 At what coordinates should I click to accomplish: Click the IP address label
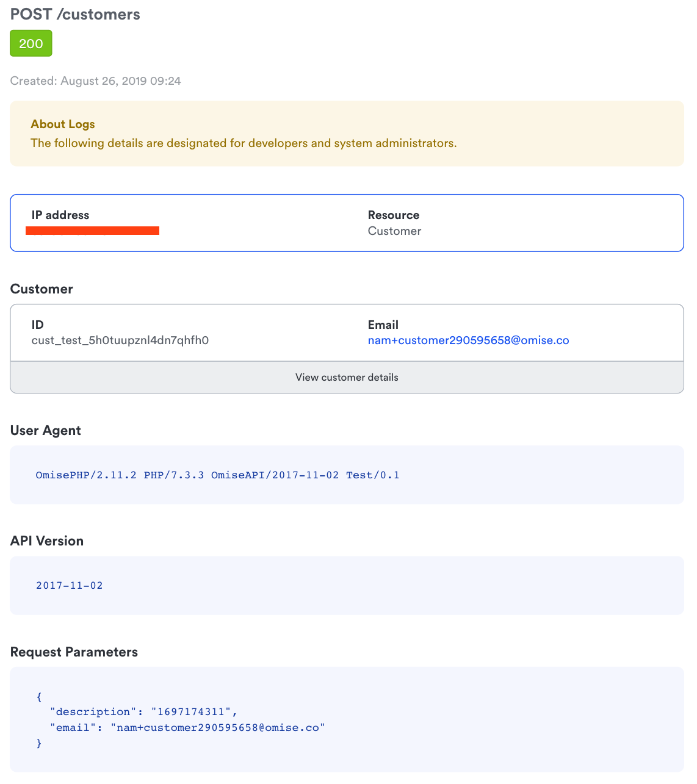pyautogui.click(x=60, y=215)
